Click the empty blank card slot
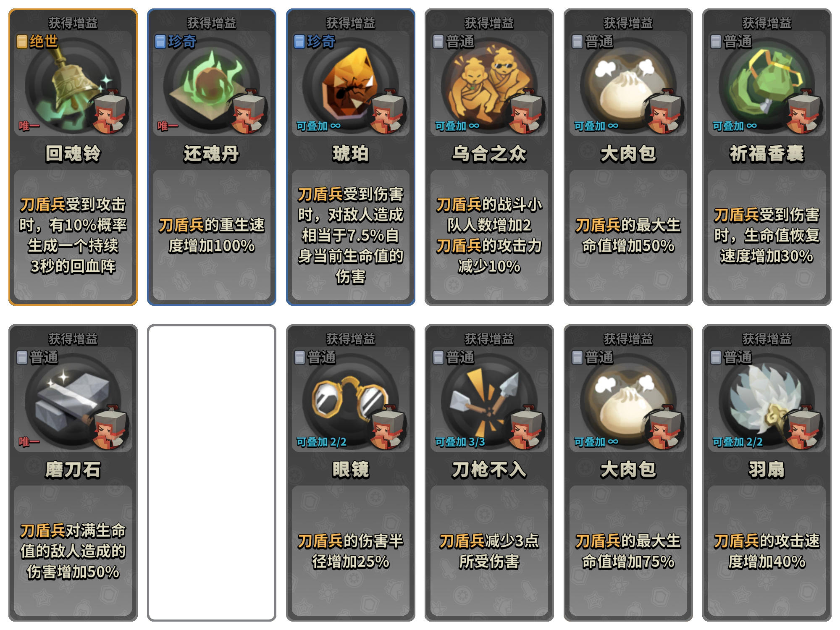The height and width of the screenshot is (630, 840). pos(211,472)
